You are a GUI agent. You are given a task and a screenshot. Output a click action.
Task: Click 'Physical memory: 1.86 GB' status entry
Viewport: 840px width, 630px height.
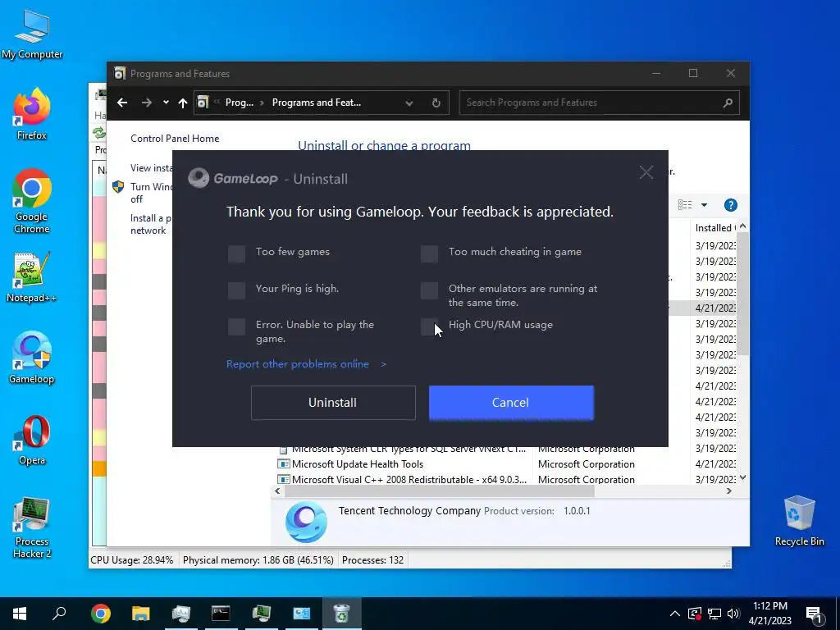[258, 559]
